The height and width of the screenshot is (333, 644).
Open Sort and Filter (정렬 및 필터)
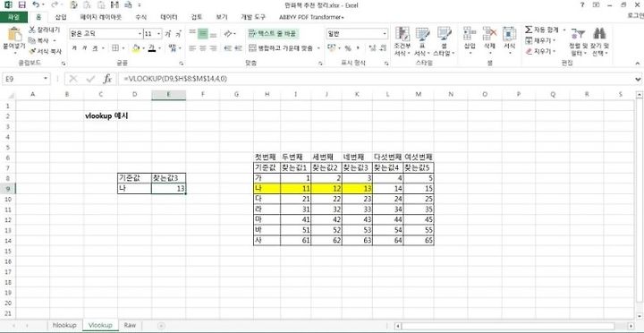point(578,41)
